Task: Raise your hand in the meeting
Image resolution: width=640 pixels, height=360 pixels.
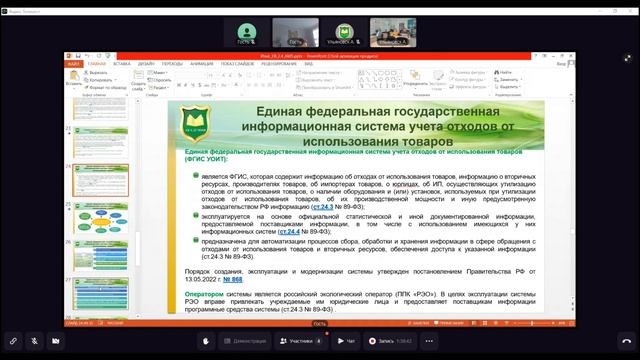Action: point(206,341)
